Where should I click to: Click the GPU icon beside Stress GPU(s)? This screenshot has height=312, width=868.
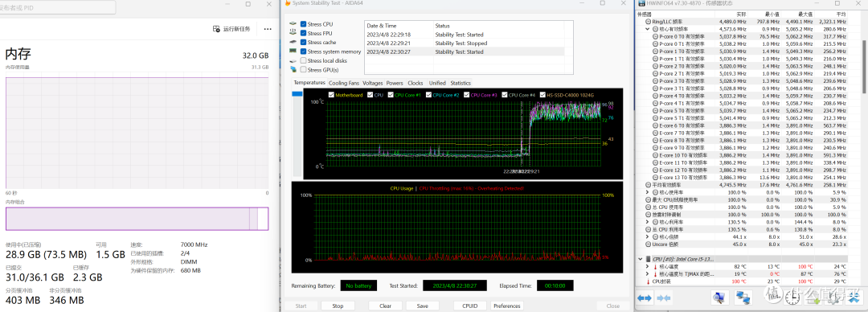click(293, 69)
